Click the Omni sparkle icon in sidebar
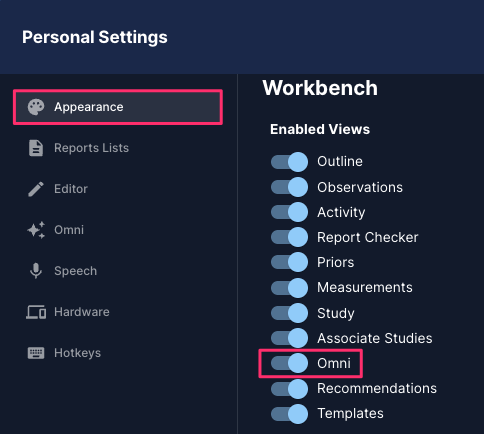The image size is (484, 434). click(x=36, y=230)
